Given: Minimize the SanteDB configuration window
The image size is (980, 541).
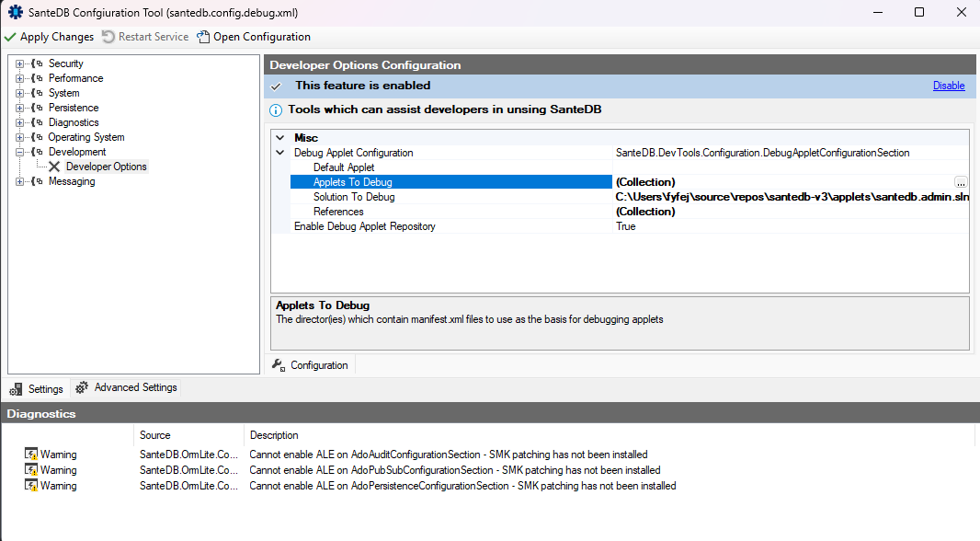Looking at the screenshot, I should point(878,13).
